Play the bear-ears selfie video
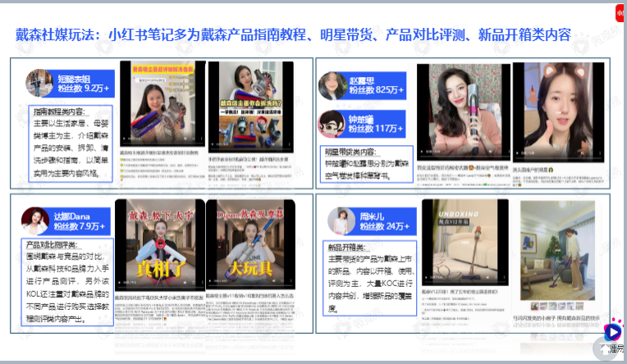The image size is (627, 364). tap(517, 153)
